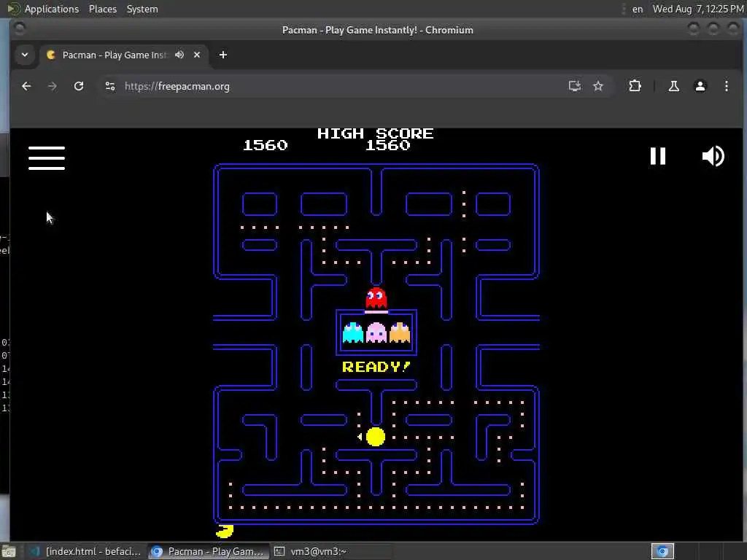Click the pink Pinky ghost
This screenshot has width=747, height=560.
pyautogui.click(x=376, y=332)
